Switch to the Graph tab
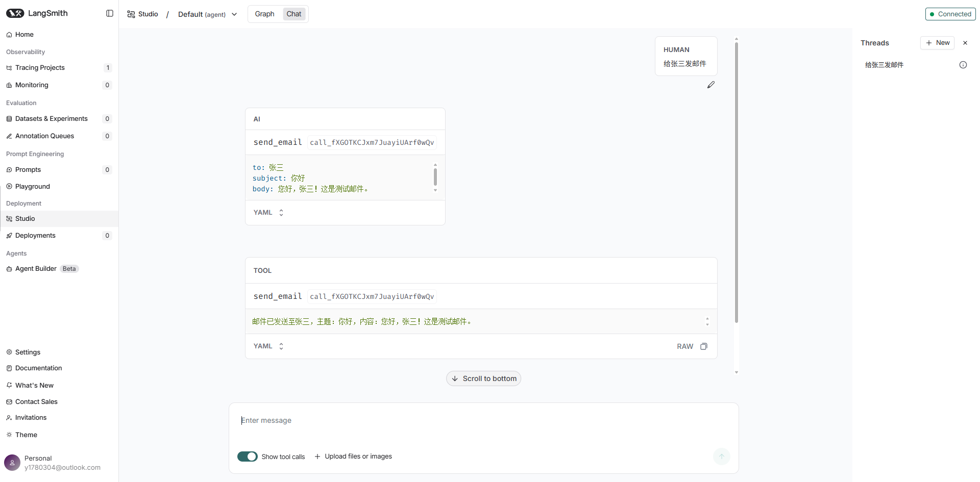Viewport: 980px width, 482px height. [264, 14]
